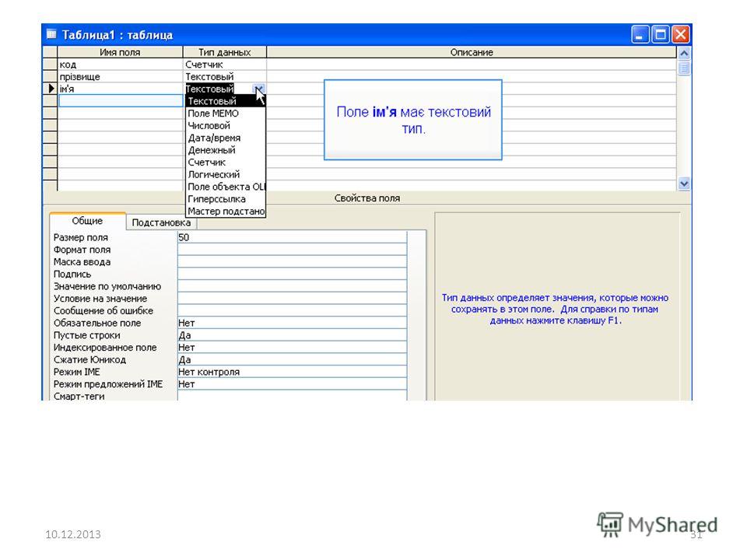The height and width of the screenshot is (560, 747).
Task: Choose Мастер подстановок from the data type list
Action: click(226, 211)
